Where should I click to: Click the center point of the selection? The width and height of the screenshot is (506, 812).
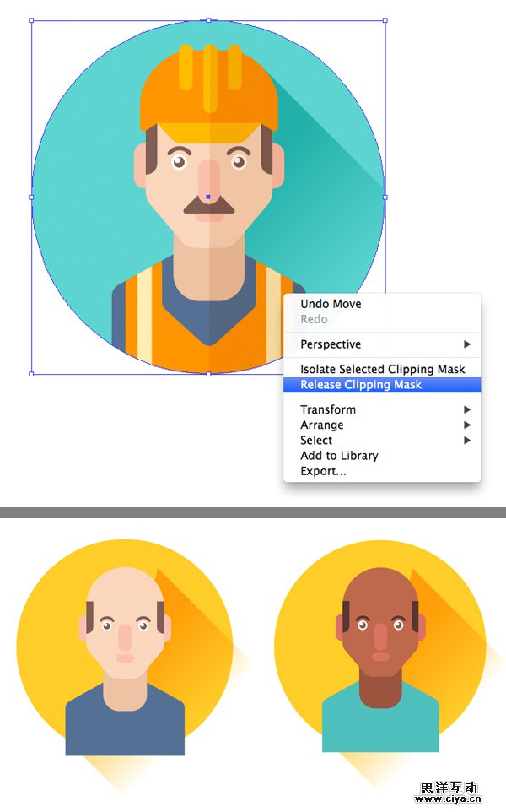pyautogui.click(x=208, y=198)
